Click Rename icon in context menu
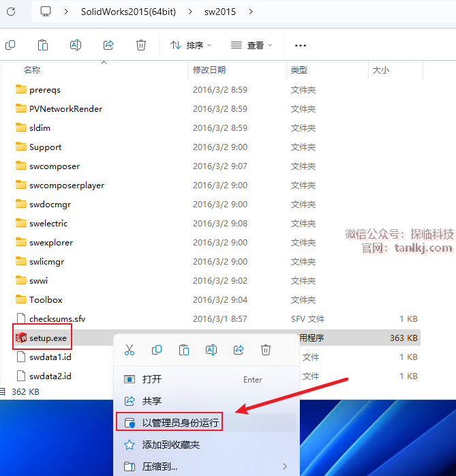 [211, 350]
